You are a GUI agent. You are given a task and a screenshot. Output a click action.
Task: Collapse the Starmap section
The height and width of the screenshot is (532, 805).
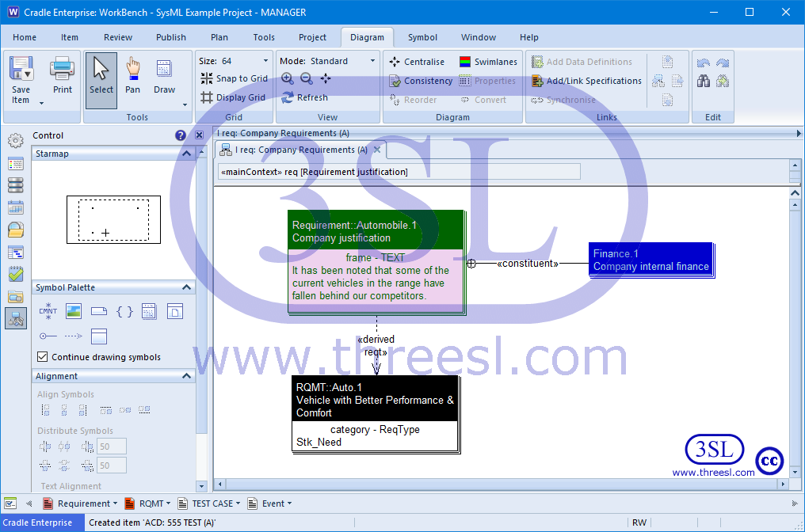tap(186, 154)
